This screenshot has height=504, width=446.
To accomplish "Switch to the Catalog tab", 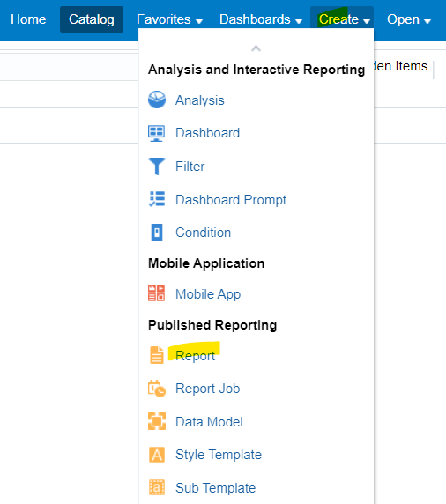I will (x=92, y=19).
